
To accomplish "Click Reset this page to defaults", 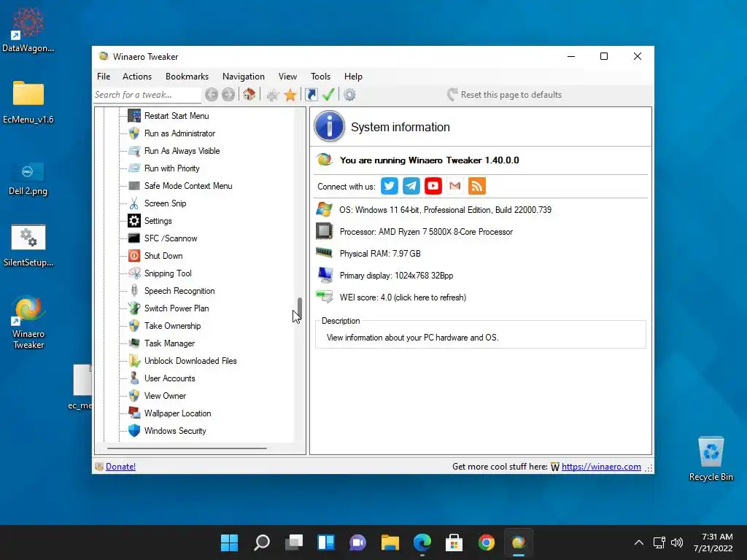I will point(504,95).
